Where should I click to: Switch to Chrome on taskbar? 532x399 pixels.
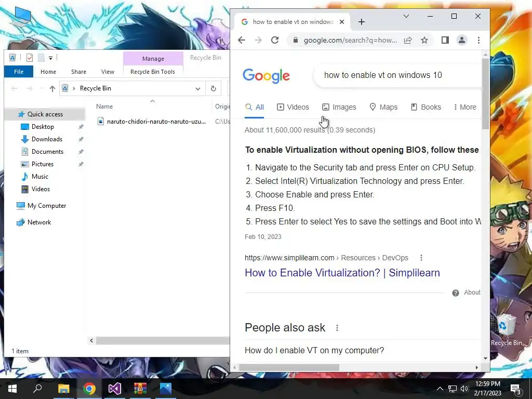[x=89, y=389]
